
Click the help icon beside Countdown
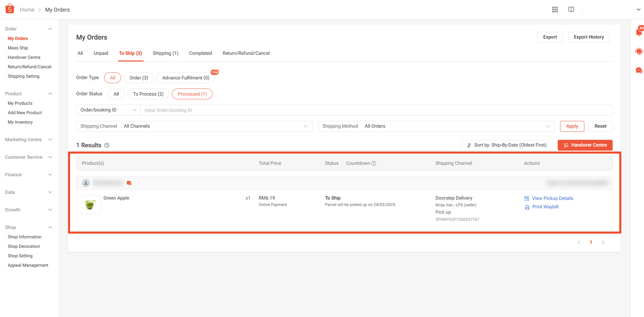[374, 163]
